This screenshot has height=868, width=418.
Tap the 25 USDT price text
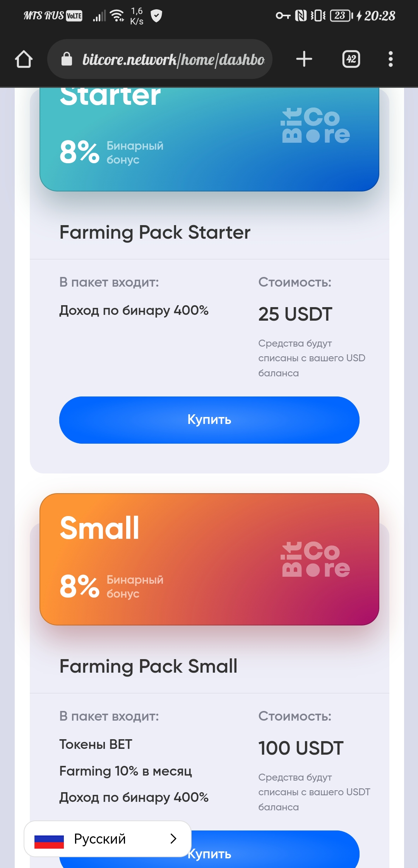coord(295,314)
